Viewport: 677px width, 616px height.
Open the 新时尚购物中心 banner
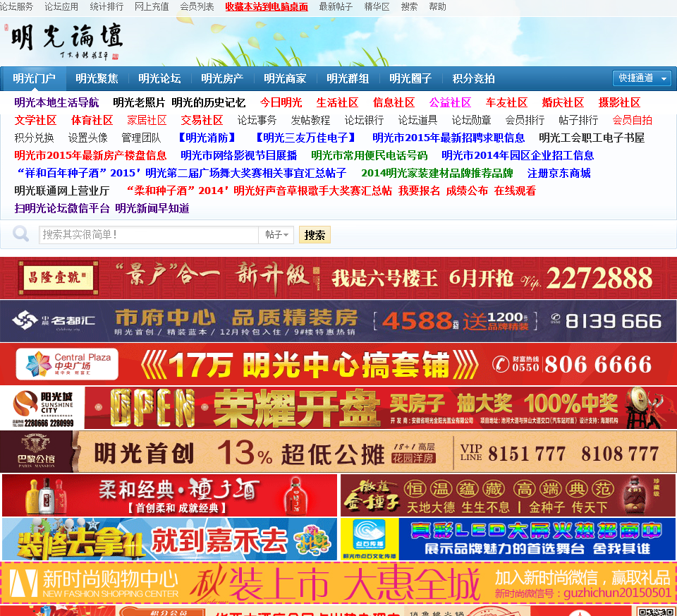coord(338,583)
